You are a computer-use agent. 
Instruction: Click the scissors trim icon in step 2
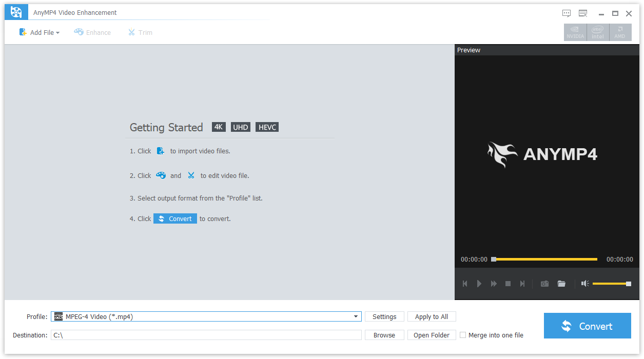(191, 175)
